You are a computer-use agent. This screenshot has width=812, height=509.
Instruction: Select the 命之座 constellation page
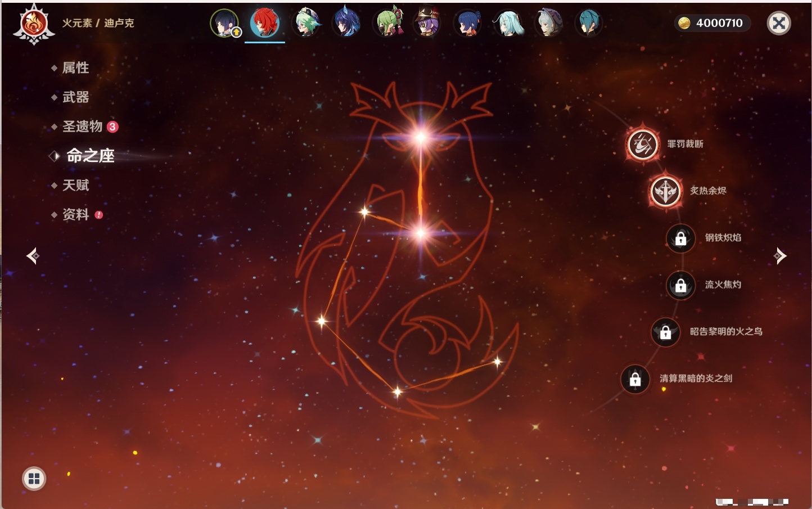[x=90, y=156]
